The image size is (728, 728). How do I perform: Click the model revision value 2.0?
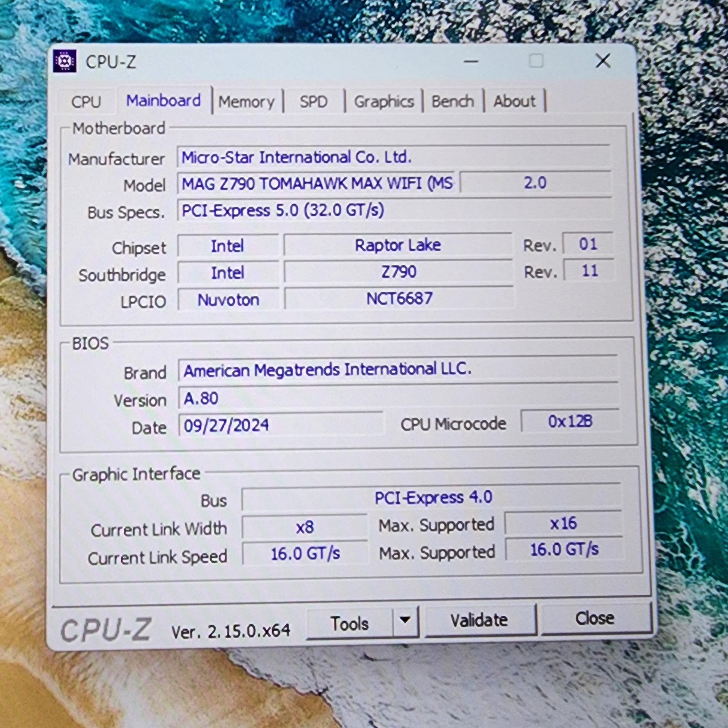tap(535, 183)
